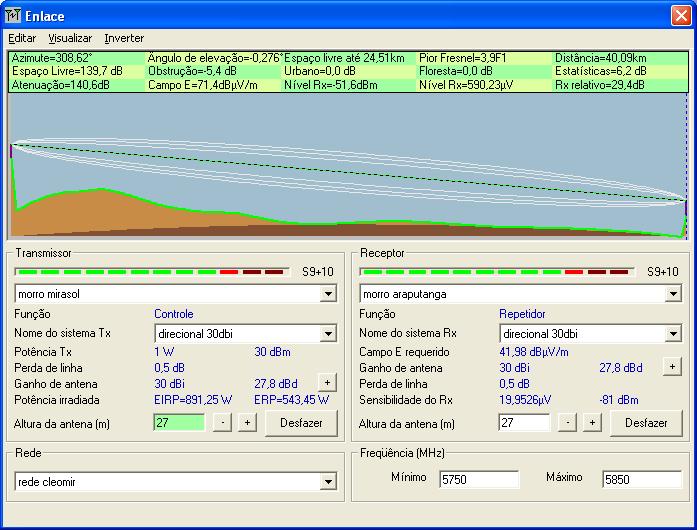Click the transmitter S-meter signal bar
The height and width of the screenshot is (530, 697).
(x=150, y=272)
